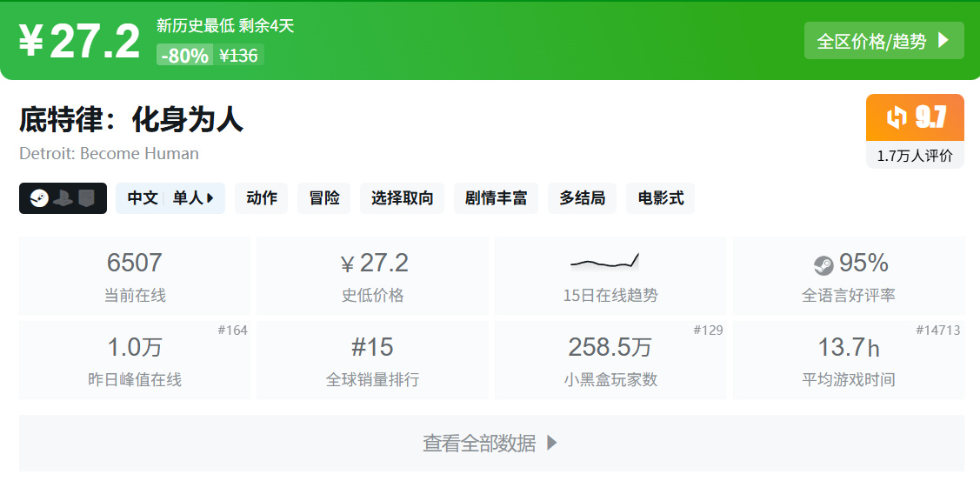The height and width of the screenshot is (481, 980).
Task: Expand 查看全部数据 to view all data
Action: [x=491, y=443]
